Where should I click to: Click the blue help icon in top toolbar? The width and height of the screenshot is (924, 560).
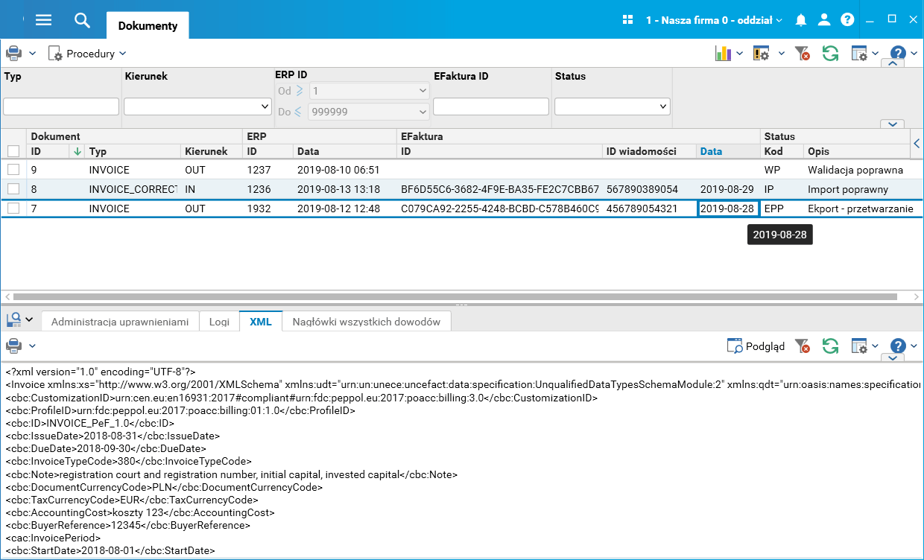tap(898, 53)
